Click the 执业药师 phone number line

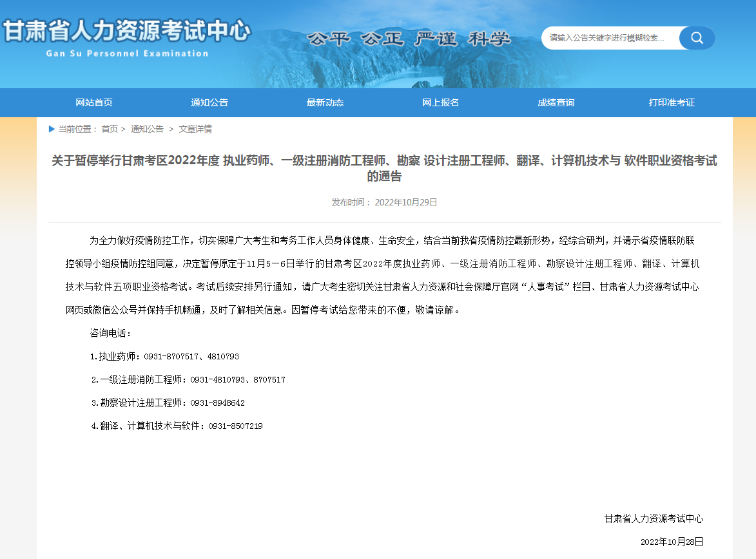click(x=164, y=357)
